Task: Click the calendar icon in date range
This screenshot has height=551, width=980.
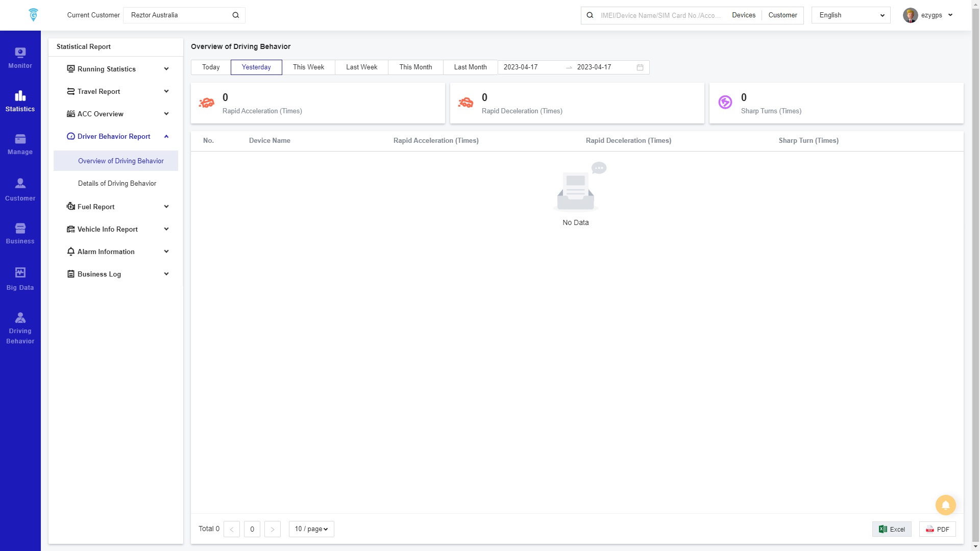Action: click(640, 67)
